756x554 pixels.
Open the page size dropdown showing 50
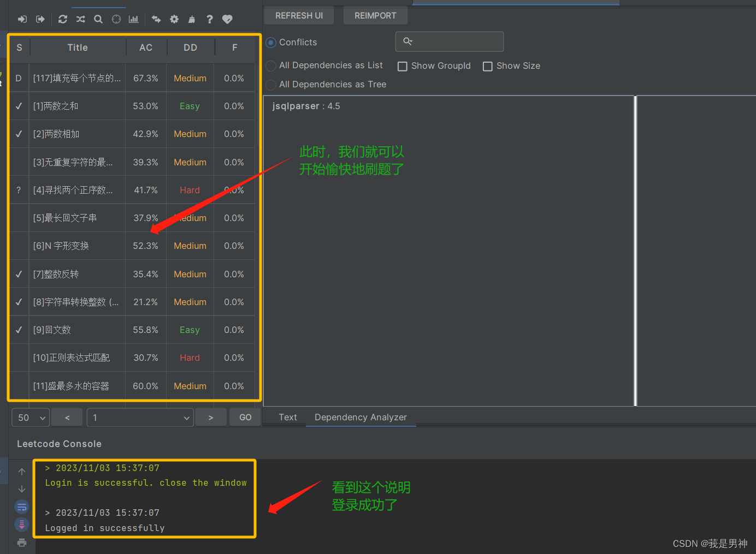pyautogui.click(x=31, y=418)
